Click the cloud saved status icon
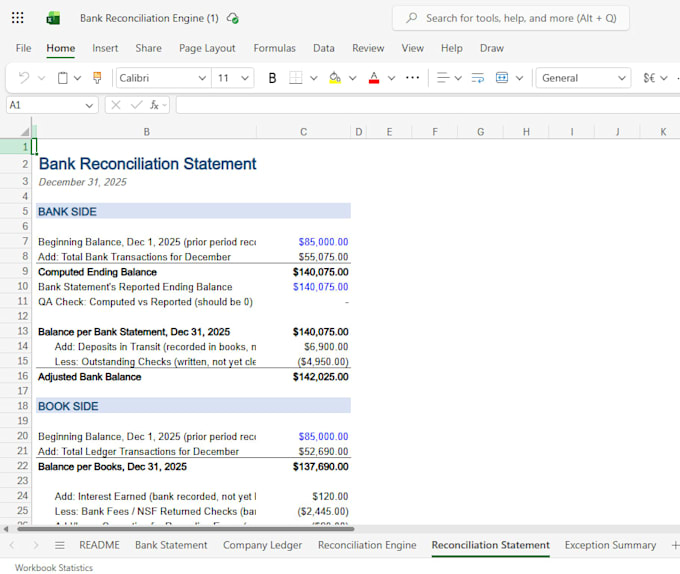 (233, 18)
